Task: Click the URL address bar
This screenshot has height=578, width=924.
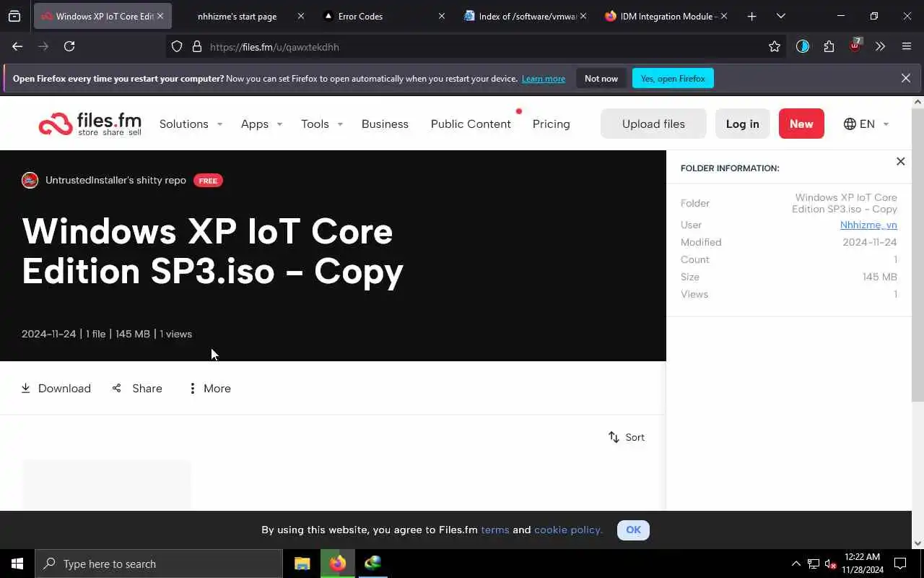Action: coord(476,47)
